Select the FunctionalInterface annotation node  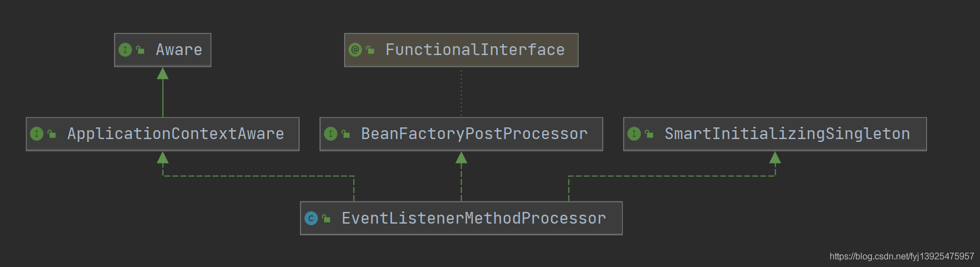[462, 50]
